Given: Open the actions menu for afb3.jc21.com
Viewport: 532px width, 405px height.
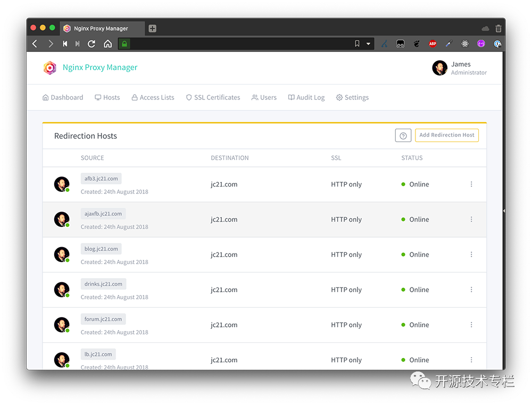Looking at the screenshot, I should coord(471,184).
